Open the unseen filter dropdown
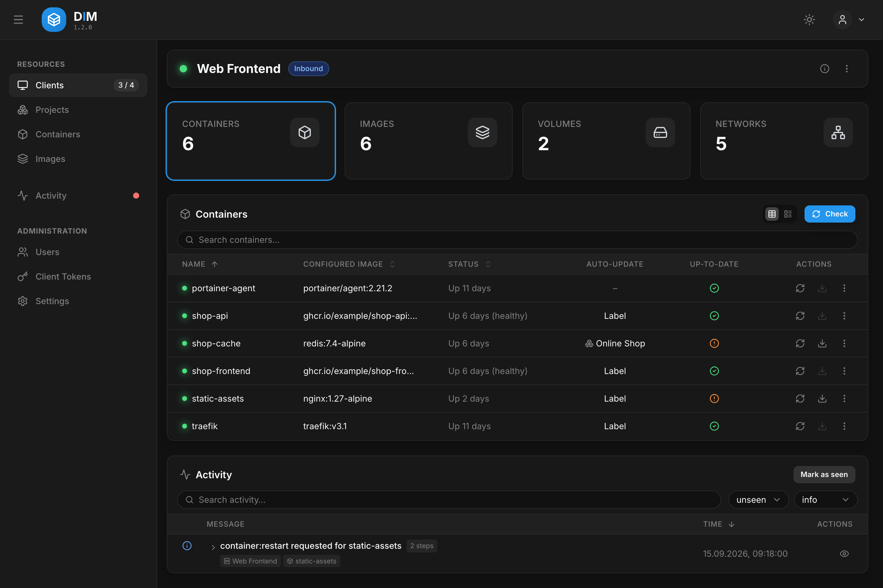 758,499
